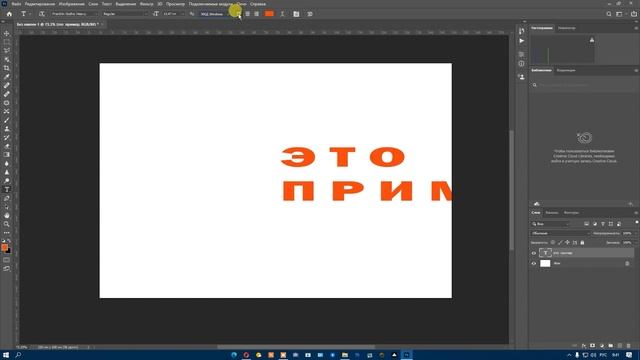Image resolution: width=640 pixels, height=360 pixels.
Task: Click the vertical scrollbar of the canvas
Action: pyautogui.click(x=511, y=190)
